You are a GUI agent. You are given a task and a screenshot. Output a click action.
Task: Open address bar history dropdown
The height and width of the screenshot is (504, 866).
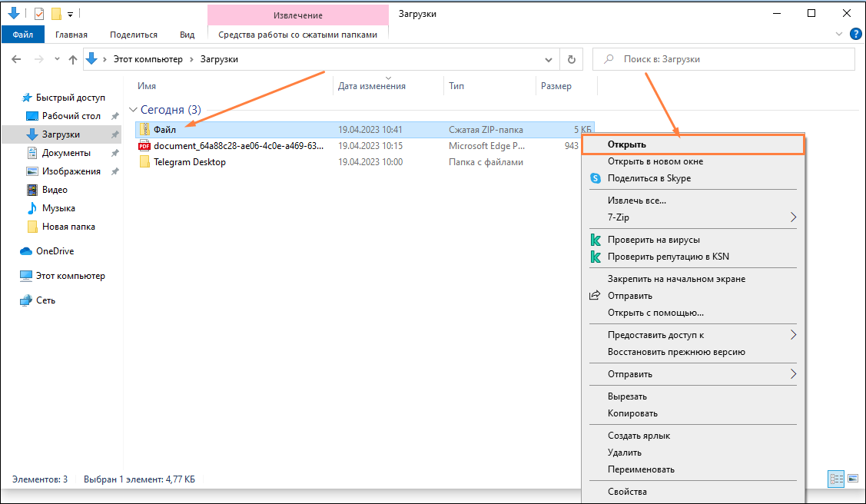pyautogui.click(x=548, y=59)
